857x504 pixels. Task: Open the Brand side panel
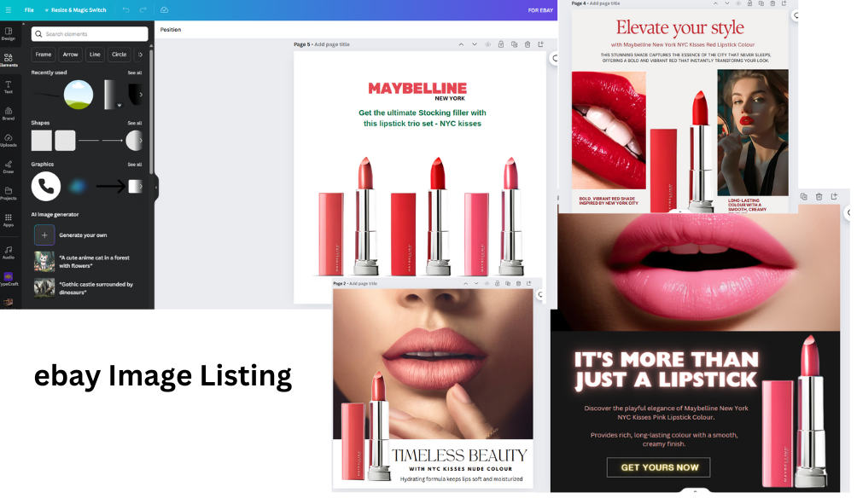point(9,114)
